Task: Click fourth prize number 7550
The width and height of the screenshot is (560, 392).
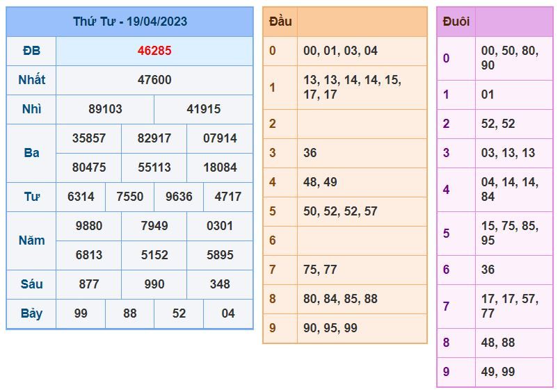Action: coord(129,197)
